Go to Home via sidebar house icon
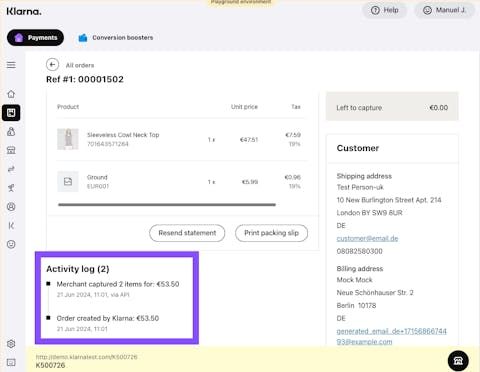 11,94
